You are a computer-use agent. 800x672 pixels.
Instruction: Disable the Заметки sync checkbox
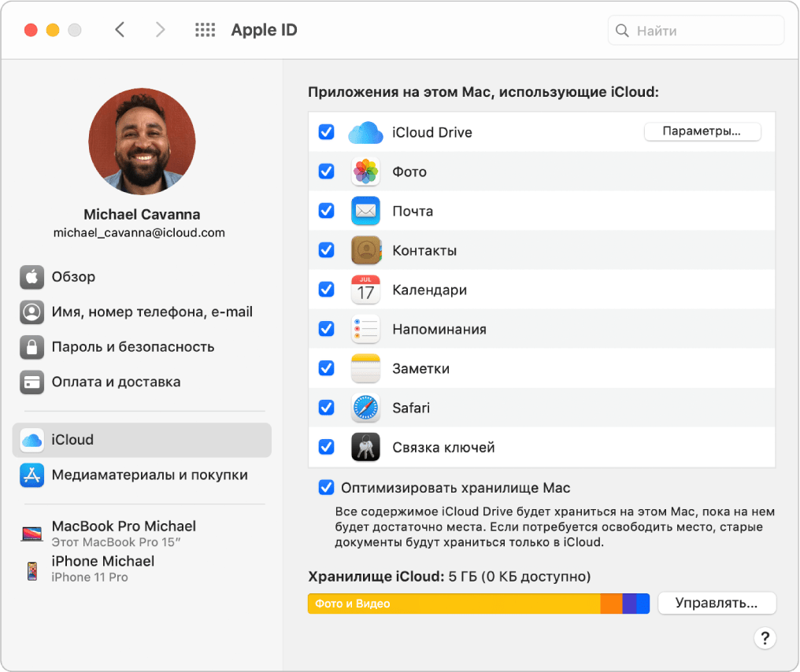coord(326,368)
